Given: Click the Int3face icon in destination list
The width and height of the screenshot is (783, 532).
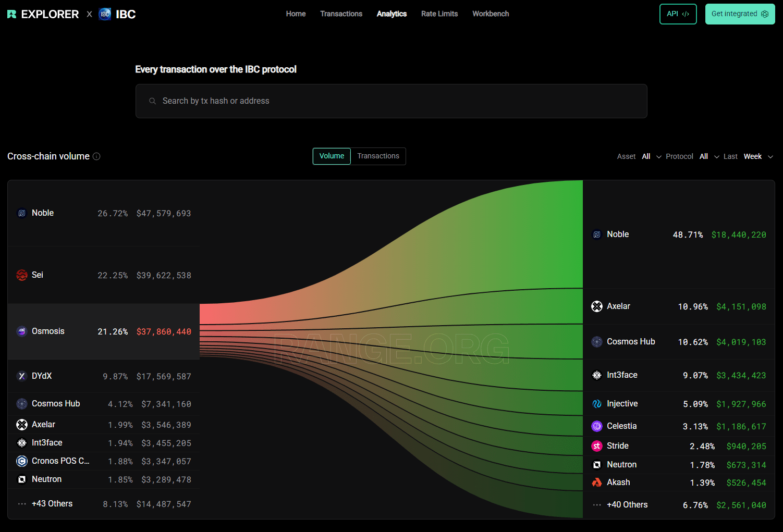Looking at the screenshot, I should coord(597,375).
